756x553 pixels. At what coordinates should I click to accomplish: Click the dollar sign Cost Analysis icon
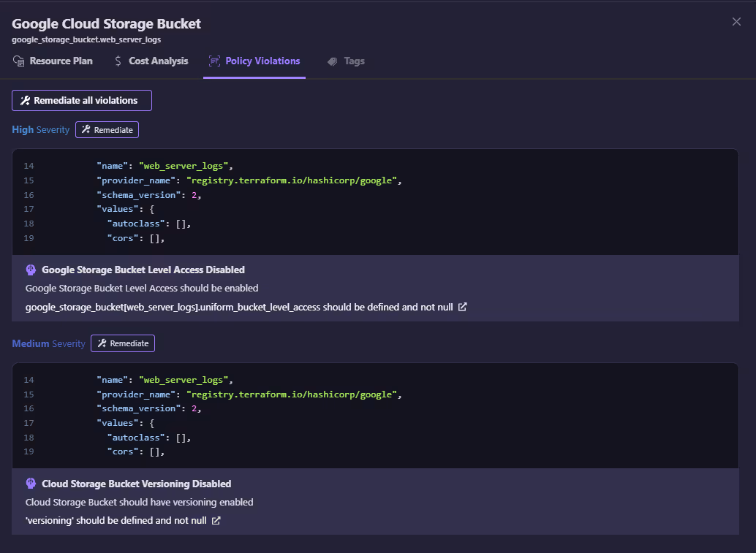[x=118, y=61]
